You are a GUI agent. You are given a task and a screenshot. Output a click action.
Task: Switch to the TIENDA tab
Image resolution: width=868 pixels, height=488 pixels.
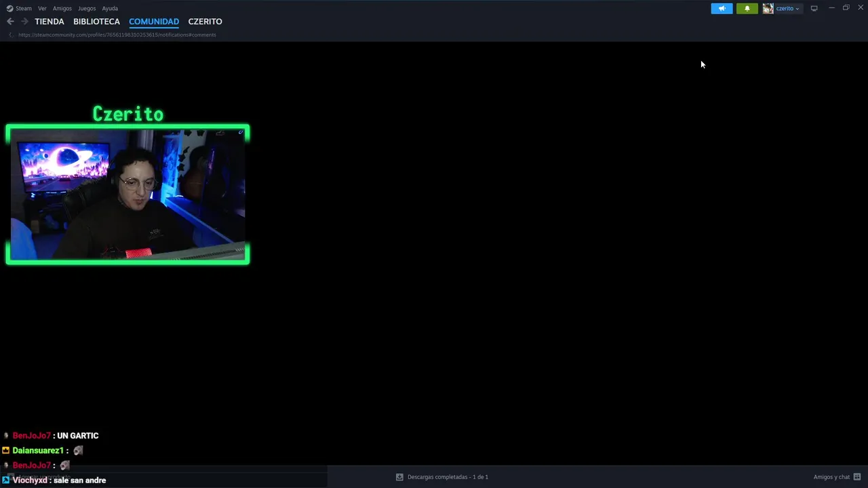[50, 22]
